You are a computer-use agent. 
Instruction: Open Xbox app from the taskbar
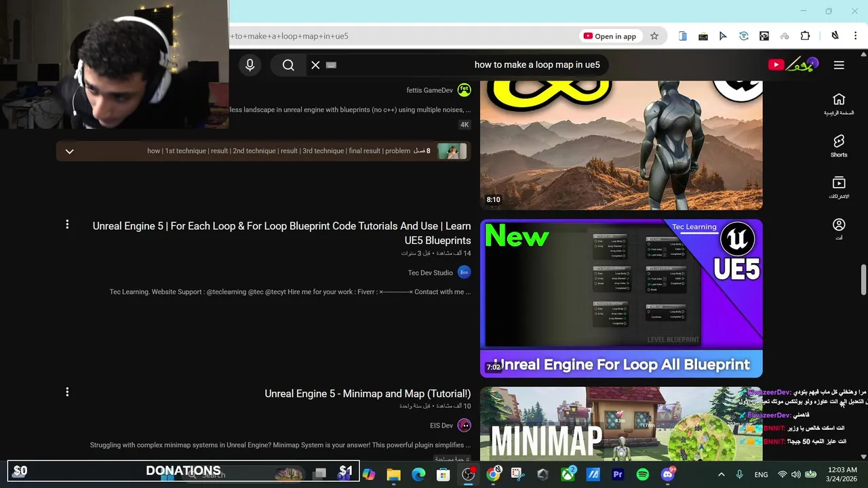tap(568, 474)
